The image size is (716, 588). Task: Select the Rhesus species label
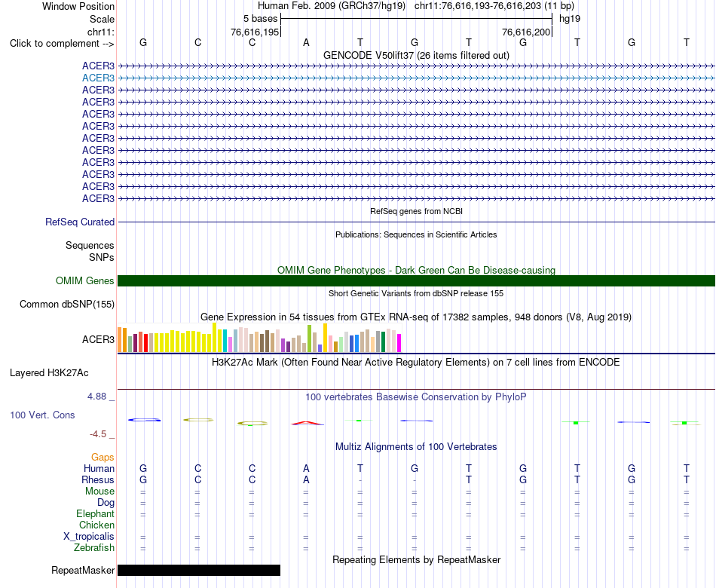[98, 480]
